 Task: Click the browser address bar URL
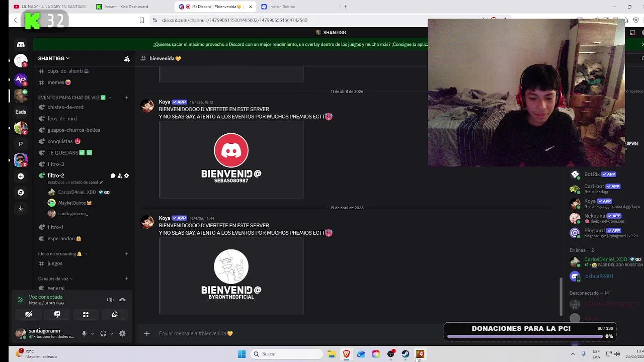point(235,20)
